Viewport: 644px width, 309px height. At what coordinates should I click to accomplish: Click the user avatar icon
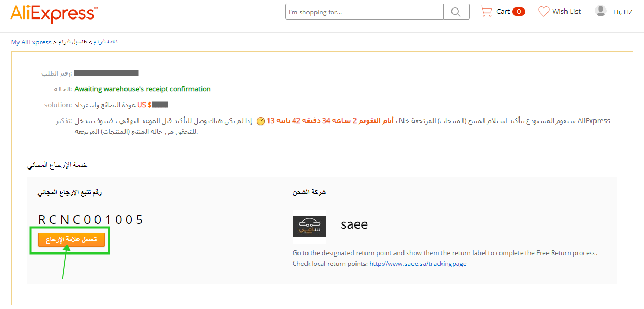pos(600,11)
